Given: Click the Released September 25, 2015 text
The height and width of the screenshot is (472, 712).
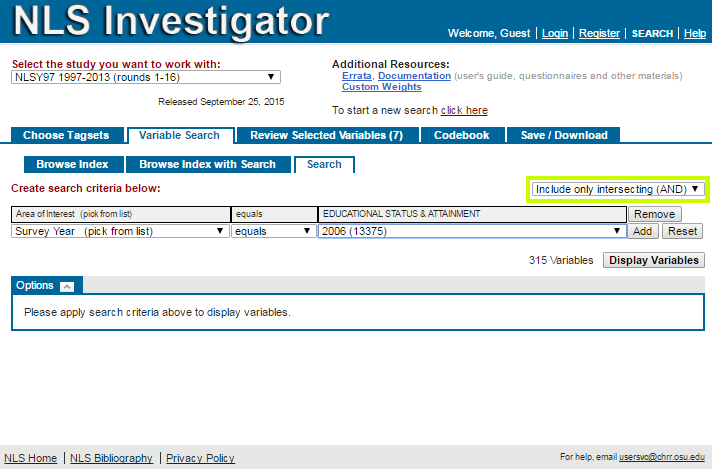Looking at the screenshot, I should [221, 102].
